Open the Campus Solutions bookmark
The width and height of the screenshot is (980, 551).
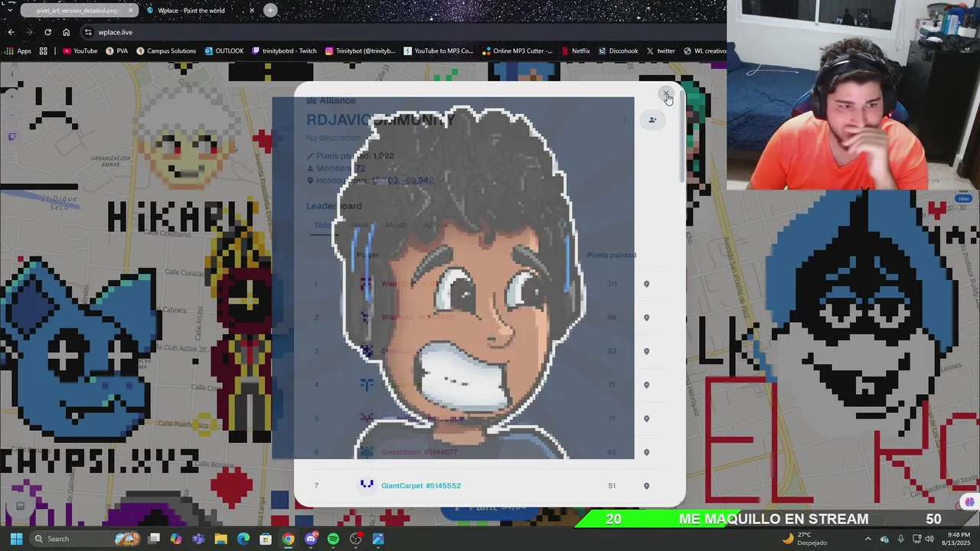click(165, 51)
